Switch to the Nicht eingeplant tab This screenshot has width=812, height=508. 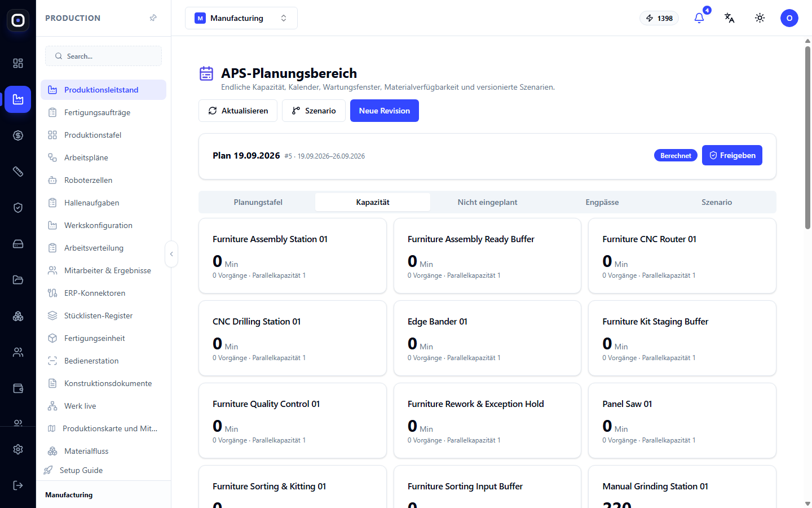click(x=487, y=202)
